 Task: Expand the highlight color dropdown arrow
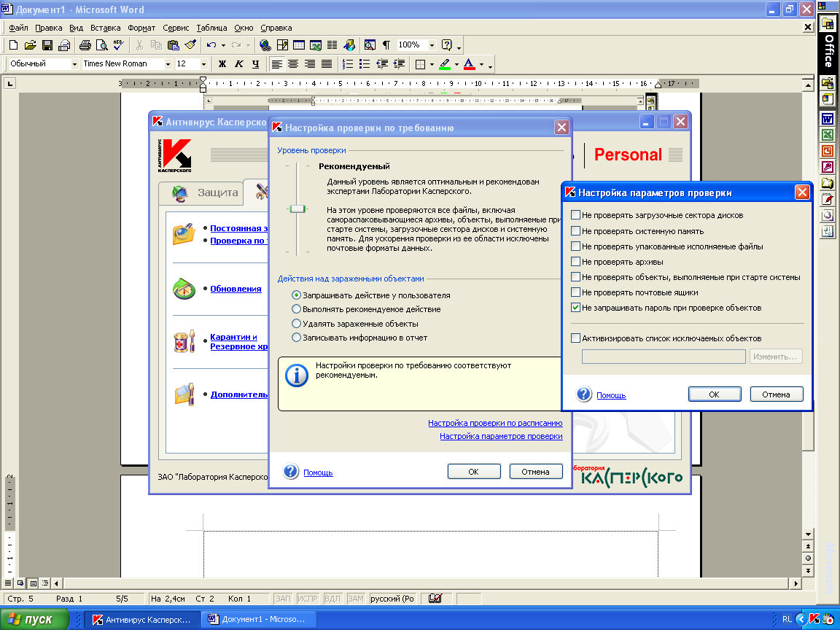click(x=456, y=64)
